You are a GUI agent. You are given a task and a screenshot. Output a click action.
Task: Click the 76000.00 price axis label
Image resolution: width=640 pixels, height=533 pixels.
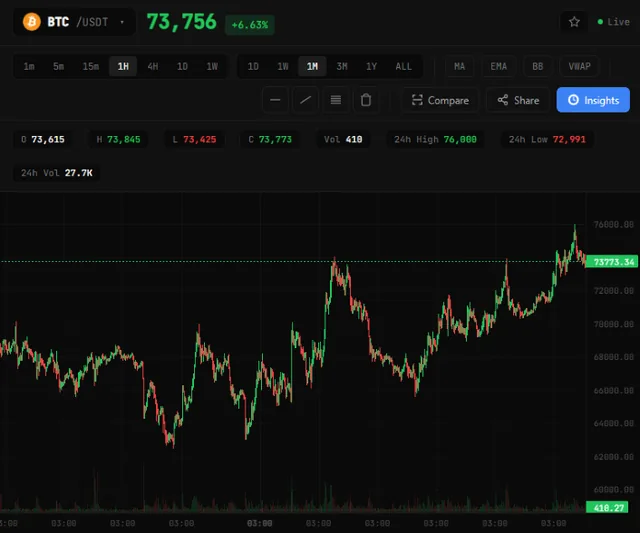click(x=613, y=224)
